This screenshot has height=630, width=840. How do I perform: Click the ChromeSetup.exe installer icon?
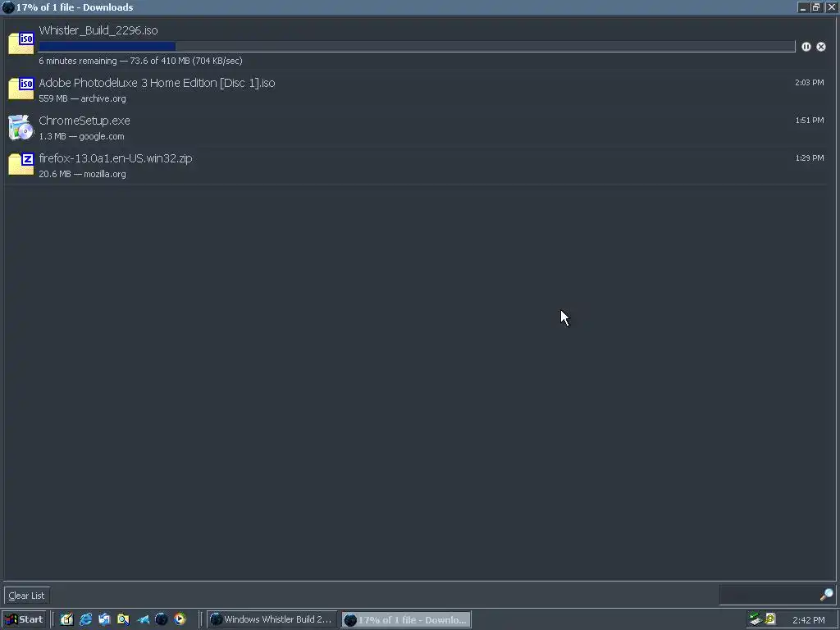click(21, 127)
